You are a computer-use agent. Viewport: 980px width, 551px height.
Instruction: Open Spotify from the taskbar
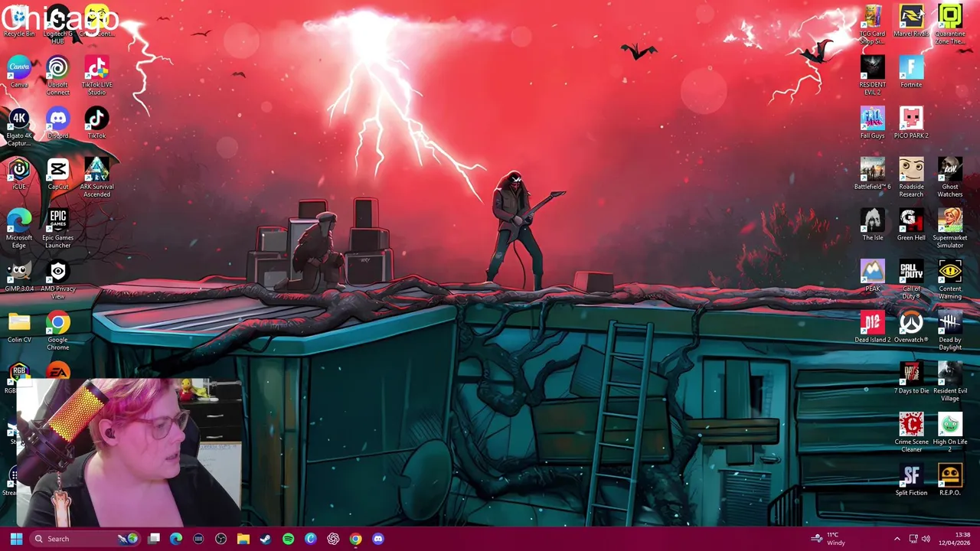[x=288, y=539]
